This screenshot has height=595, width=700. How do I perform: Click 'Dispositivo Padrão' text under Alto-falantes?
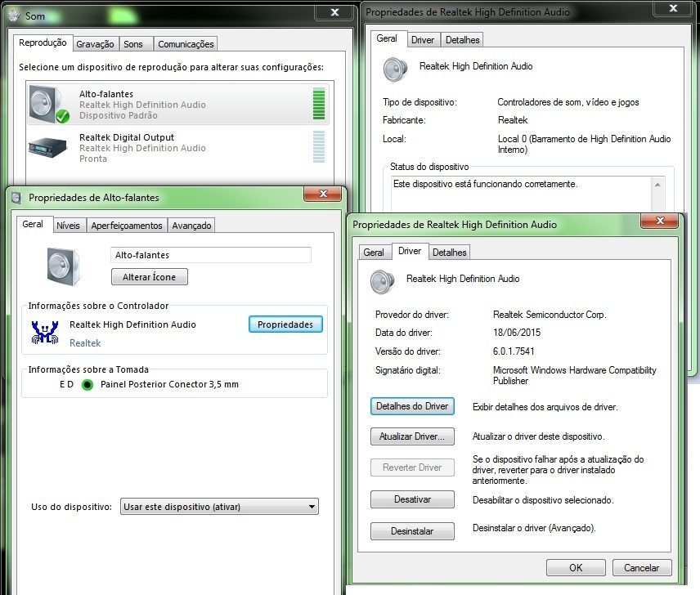tap(119, 115)
